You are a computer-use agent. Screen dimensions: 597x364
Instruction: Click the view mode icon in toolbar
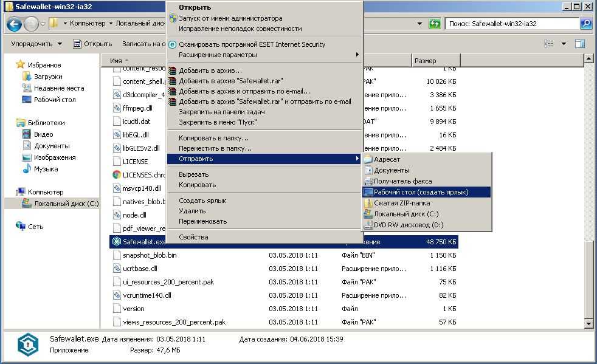coord(549,44)
